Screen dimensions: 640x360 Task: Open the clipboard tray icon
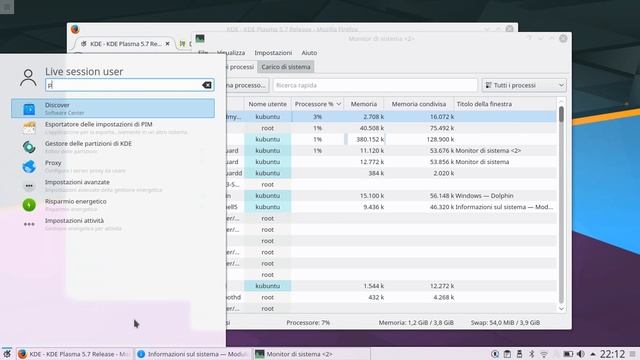click(507, 354)
